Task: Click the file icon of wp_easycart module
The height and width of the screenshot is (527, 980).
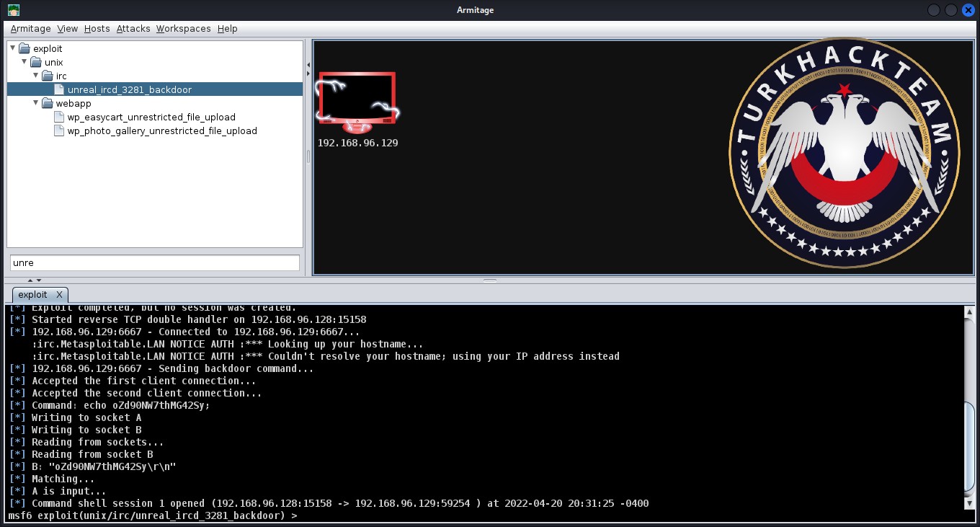Action: [x=60, y=117]
